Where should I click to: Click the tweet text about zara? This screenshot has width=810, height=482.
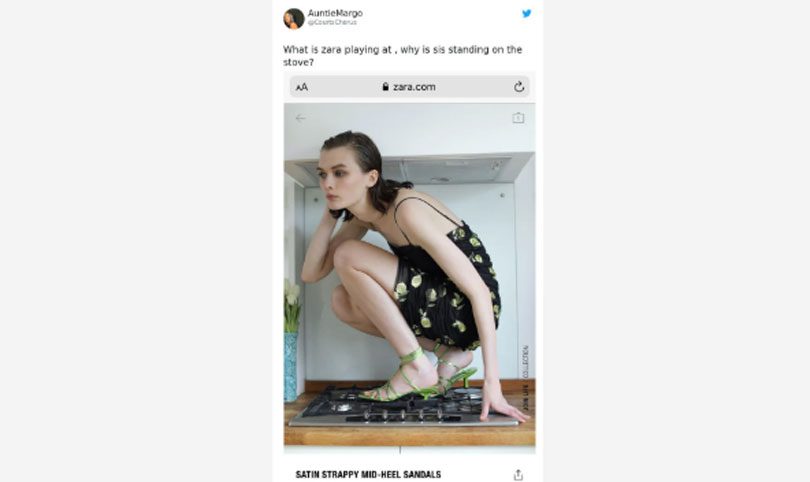point(402,56)
